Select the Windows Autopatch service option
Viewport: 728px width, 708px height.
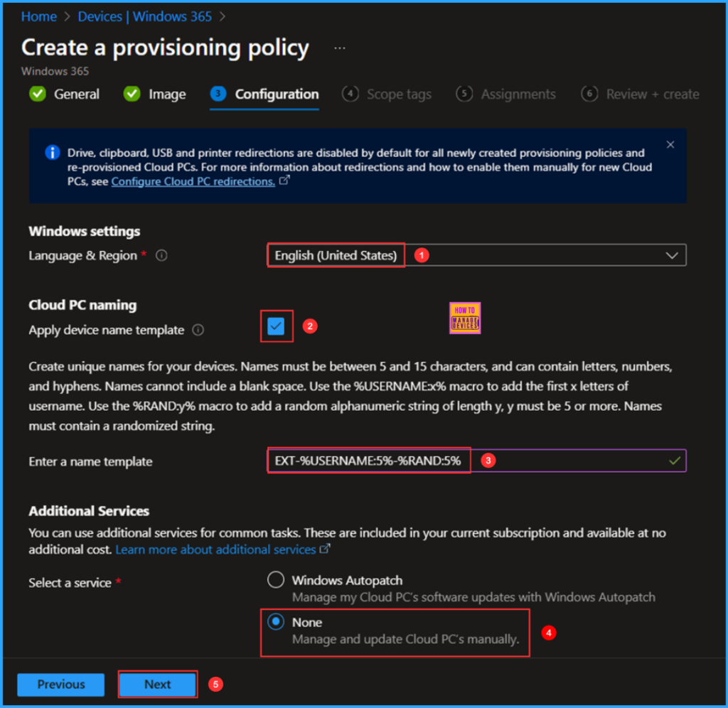[x=276, y=580]
